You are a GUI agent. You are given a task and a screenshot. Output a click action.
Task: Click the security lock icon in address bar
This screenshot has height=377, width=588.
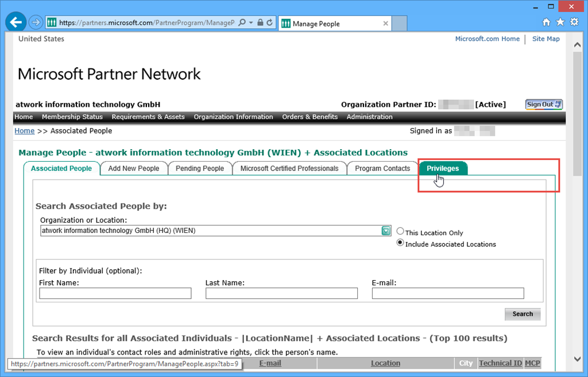[260, 23]
